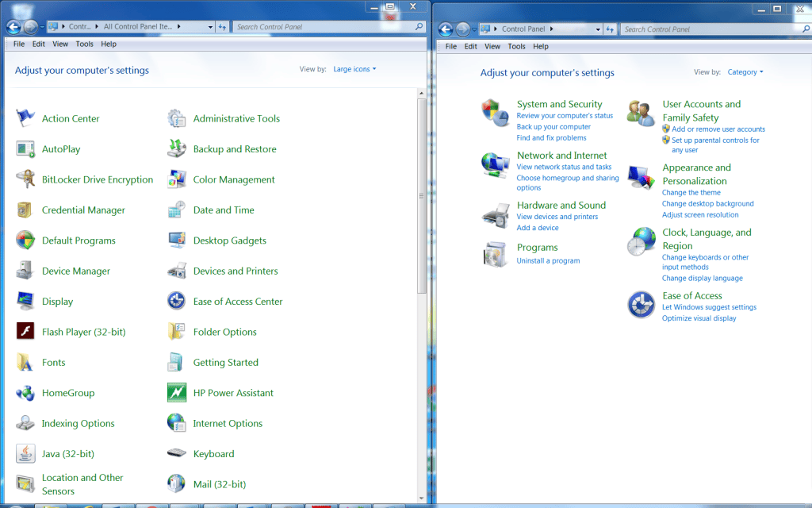Viewport: 812px width, 508px height.
Task: Expand the Category view dropdown
Action: 745,72
